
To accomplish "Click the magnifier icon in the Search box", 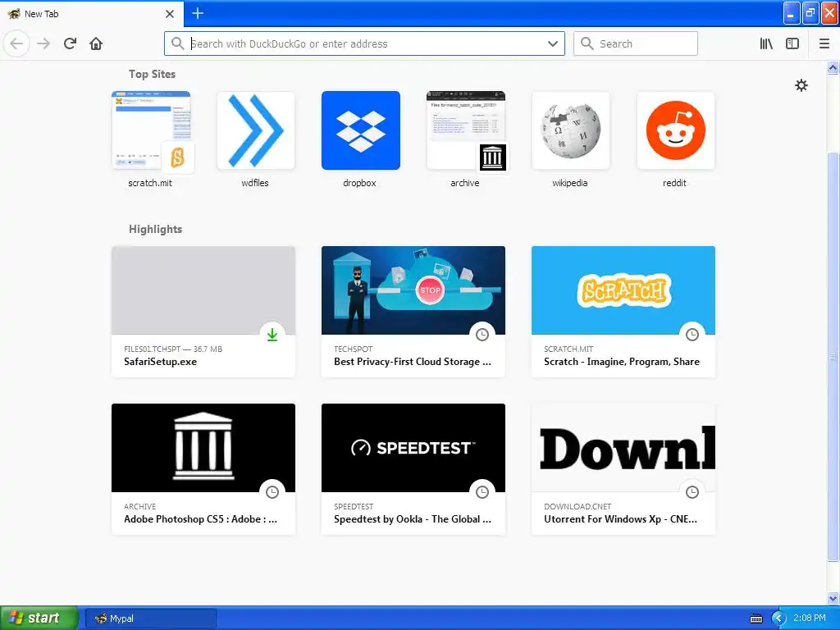I will tap(587, 43).
